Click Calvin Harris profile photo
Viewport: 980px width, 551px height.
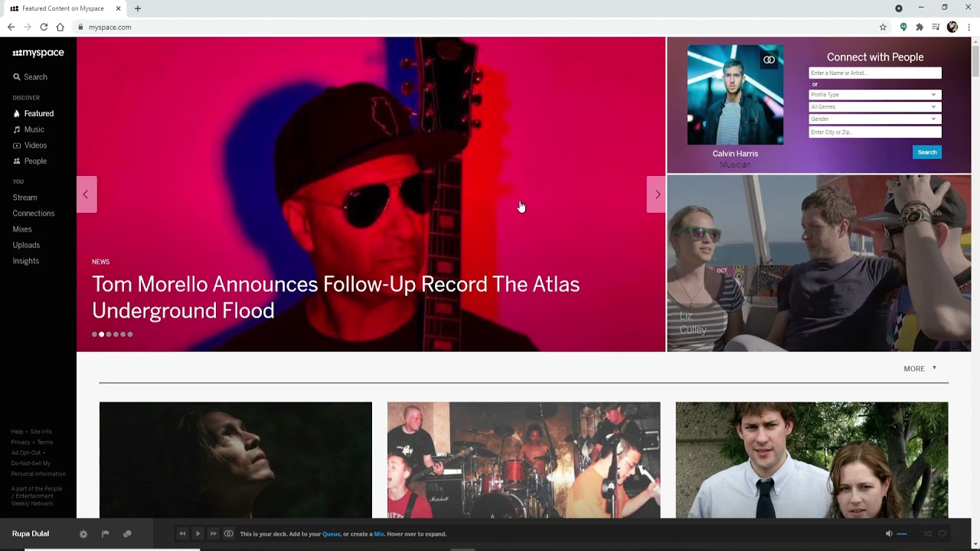(x=735, y=95)
